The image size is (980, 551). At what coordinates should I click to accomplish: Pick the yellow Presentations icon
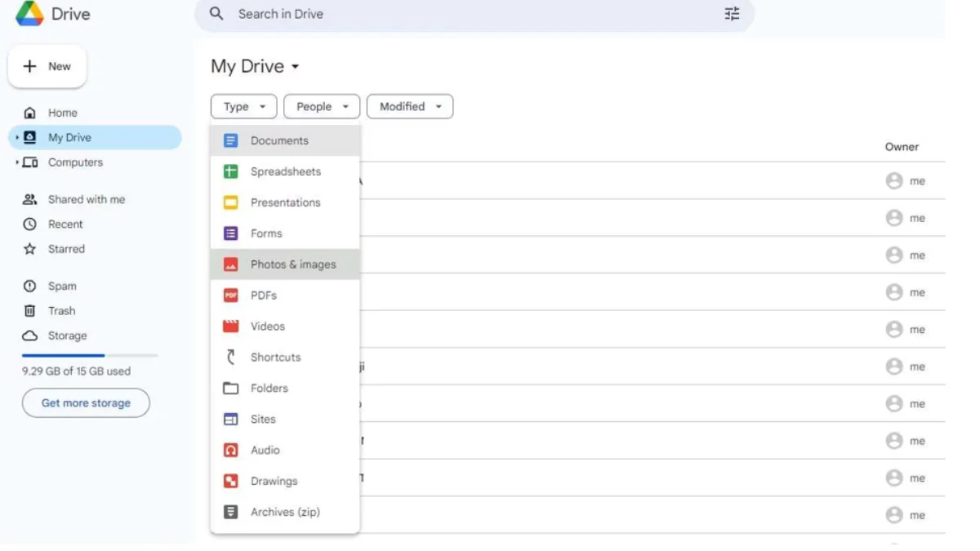coord(231,202)
